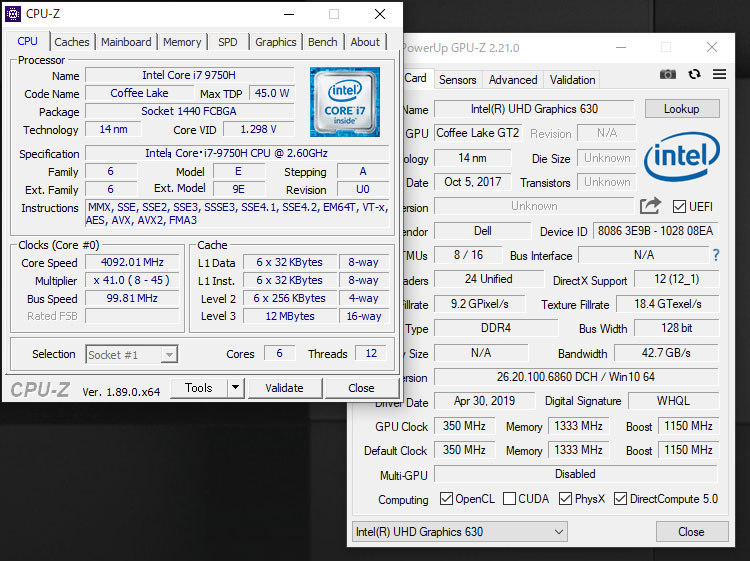750x561 pixels.
Task: Click the Cores value 6
Action: [x=279, y=353]
